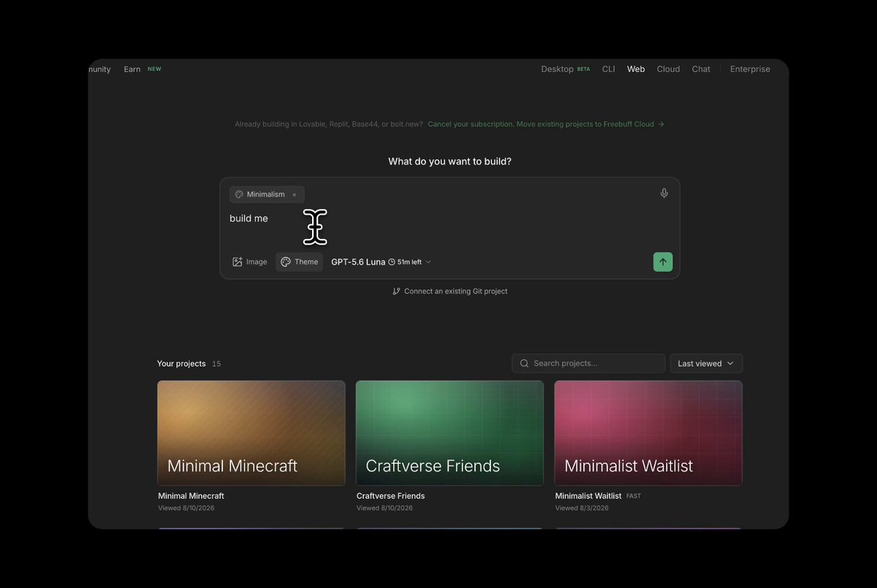Click Move existing projects to Freebuff Cloud link
Viewport: 877px width, 588px height.
(x=546, y=124)
